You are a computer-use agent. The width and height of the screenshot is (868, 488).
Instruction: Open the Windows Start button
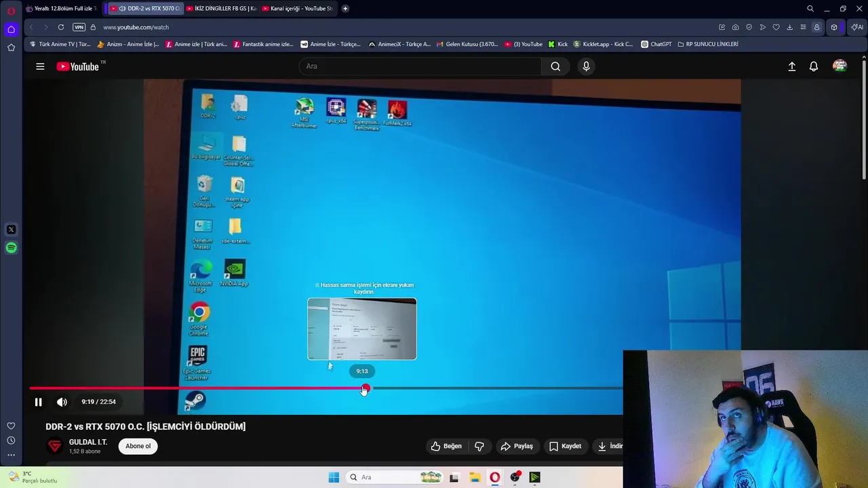point(334,477)
